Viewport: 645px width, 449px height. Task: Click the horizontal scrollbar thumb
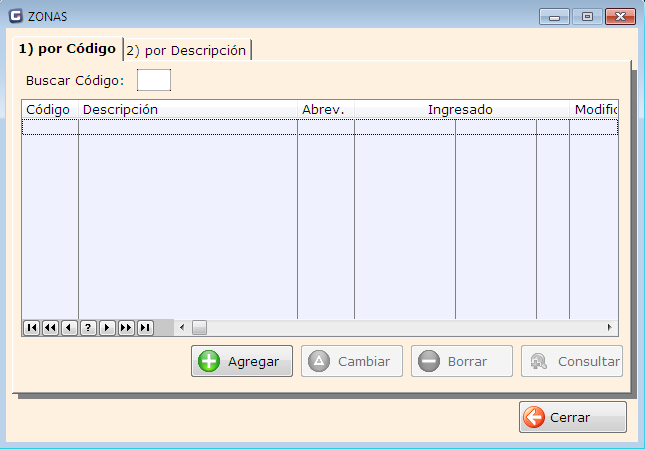(199, 327)
